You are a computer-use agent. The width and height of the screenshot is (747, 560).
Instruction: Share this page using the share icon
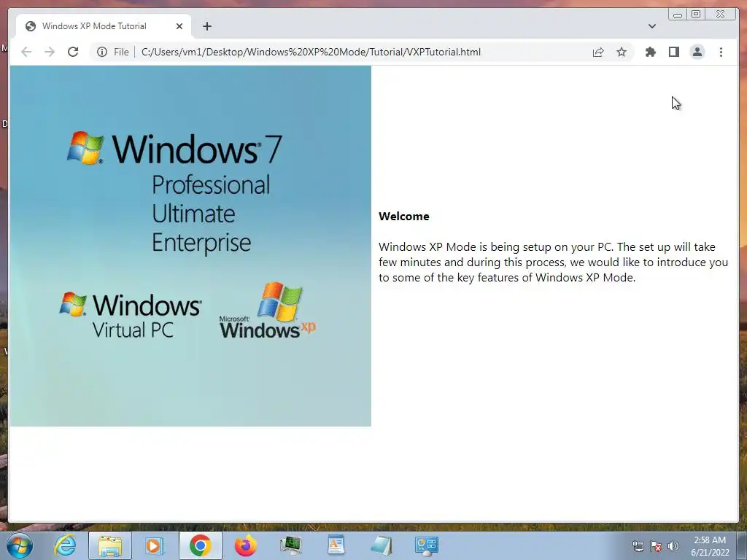(x=598, y=52)
